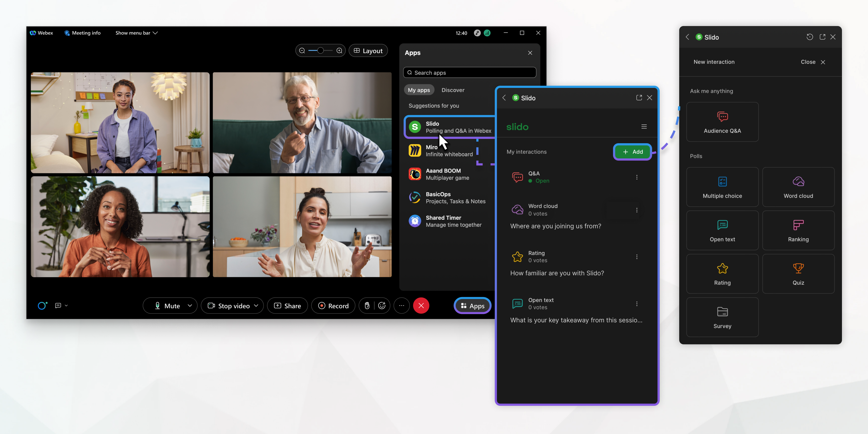Toggle the Apps panel button
Screen dimensions: 868x434
click(x=473, y=306)
